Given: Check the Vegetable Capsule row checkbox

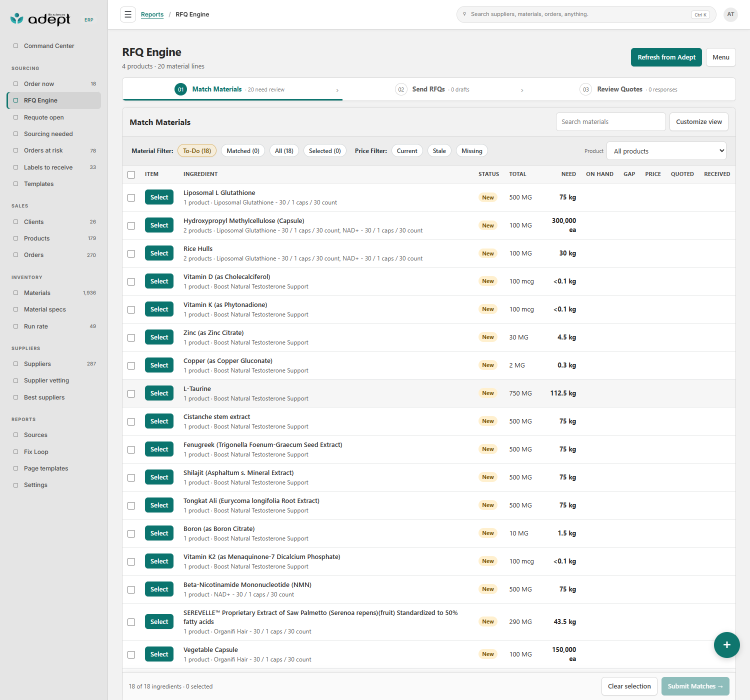Looking at the screenshot, I should click(x=131, y=654).
